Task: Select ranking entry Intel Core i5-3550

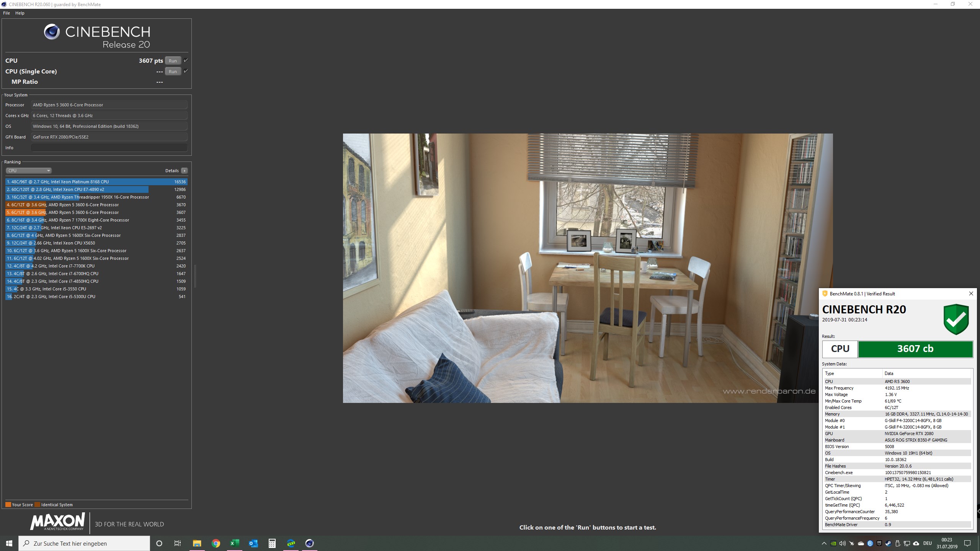Action: pyautogui.click(x=96, y=289)
